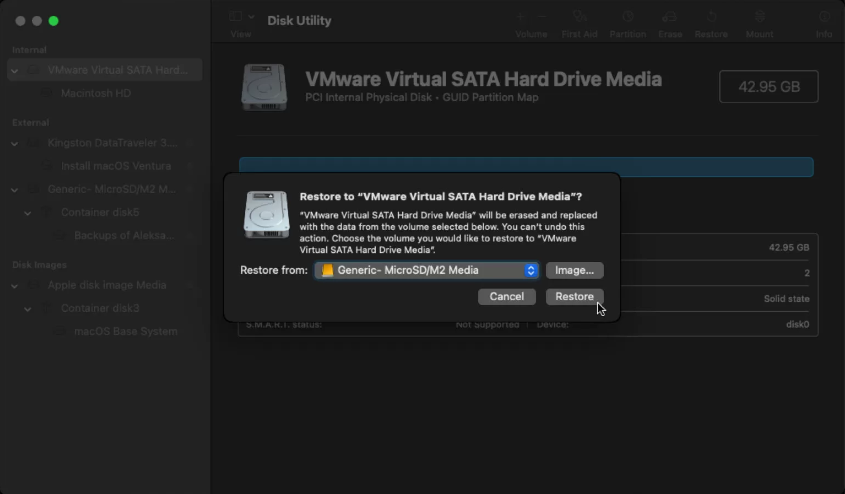Viewport: 845px width, 494px height.
Task: Click the macOS Base System volume icon
Action: pyautogui.click(x=60, y=331)
